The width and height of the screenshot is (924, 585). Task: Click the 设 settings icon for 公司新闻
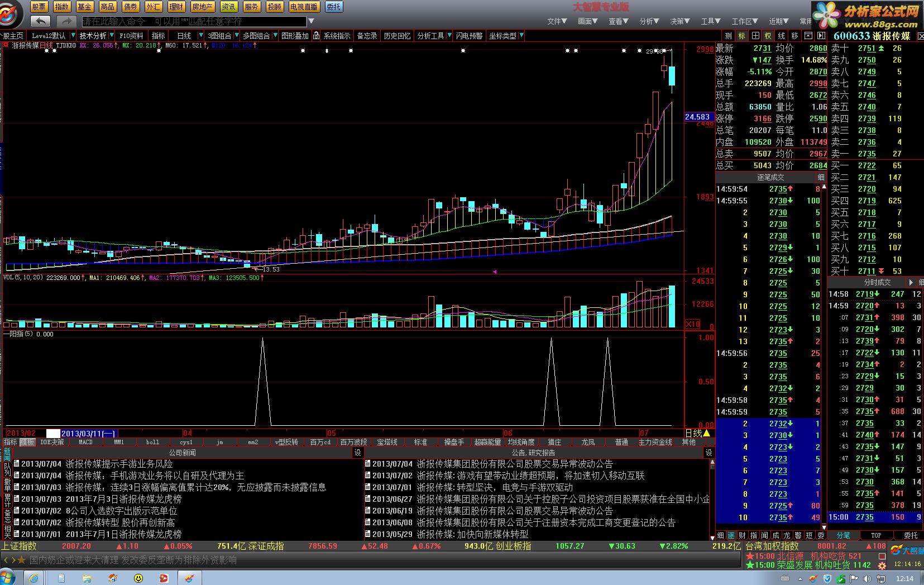click(x=358, y=453)
